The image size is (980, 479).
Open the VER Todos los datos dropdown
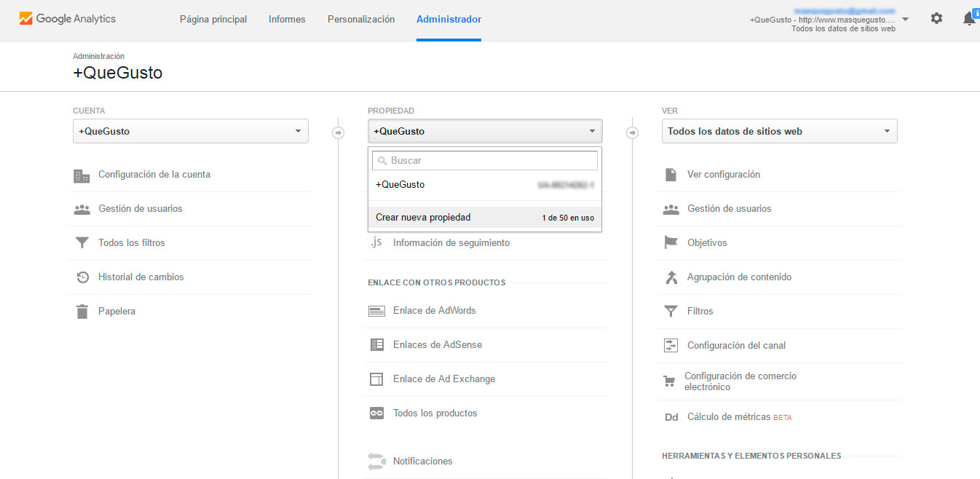click(780, 131)
